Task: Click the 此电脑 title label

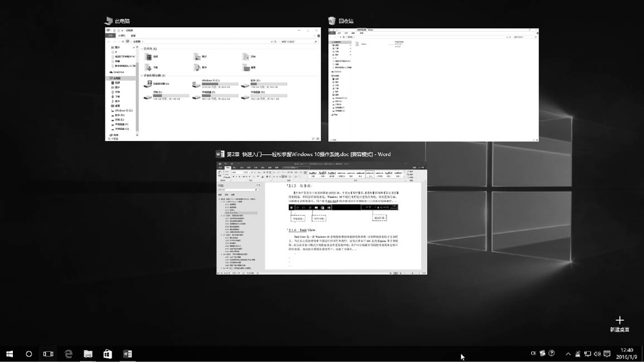Action: click(x=123, y=21)
